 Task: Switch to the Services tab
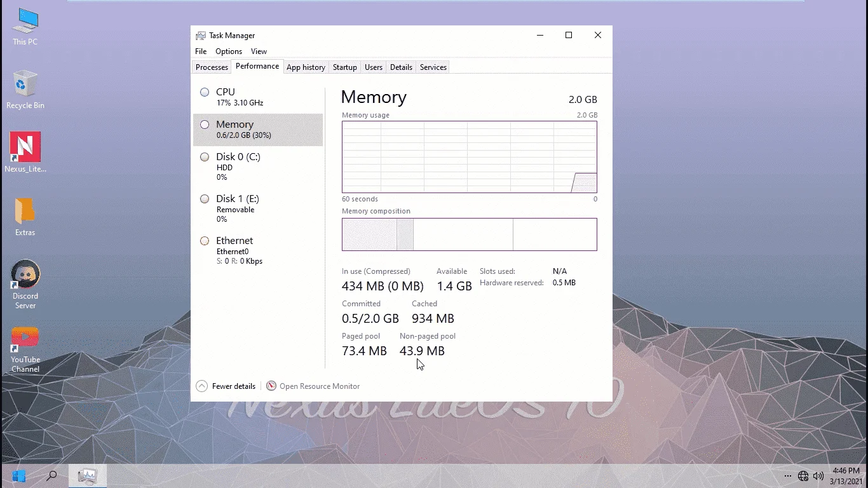point(433,67)
